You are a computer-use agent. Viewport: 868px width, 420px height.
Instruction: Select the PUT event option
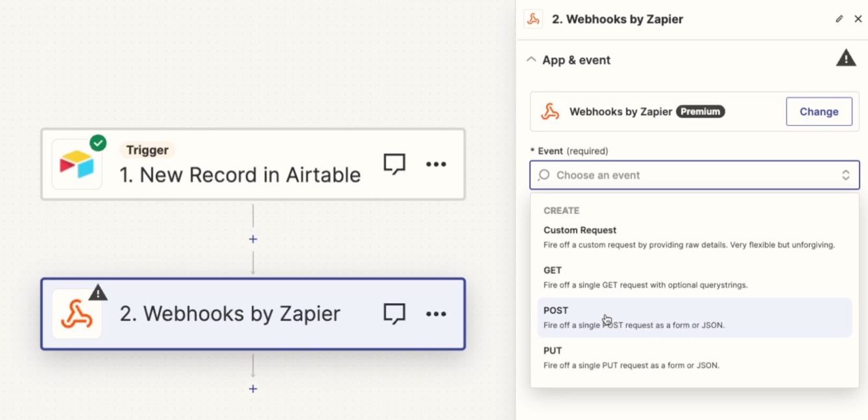(695, 358)
